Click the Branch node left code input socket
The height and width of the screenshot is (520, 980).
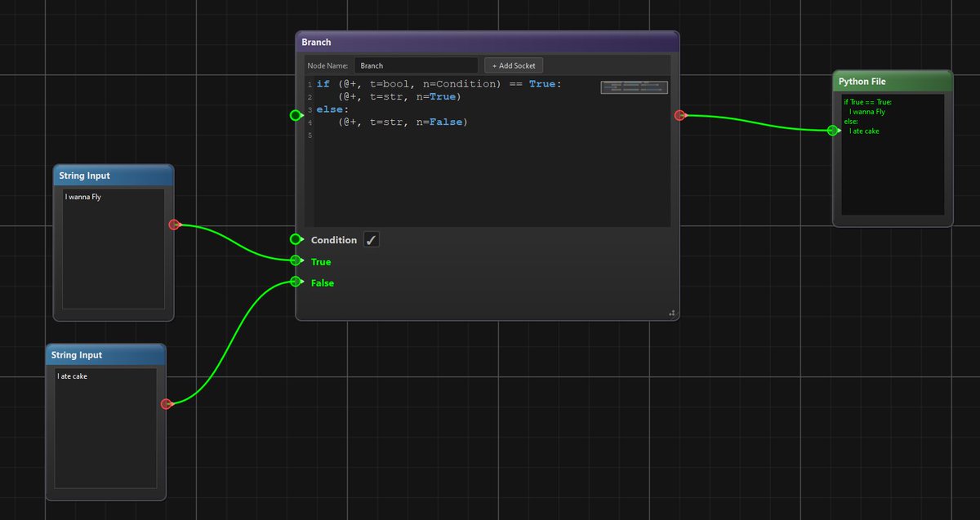pyautogui.click(x=296, y=115)
